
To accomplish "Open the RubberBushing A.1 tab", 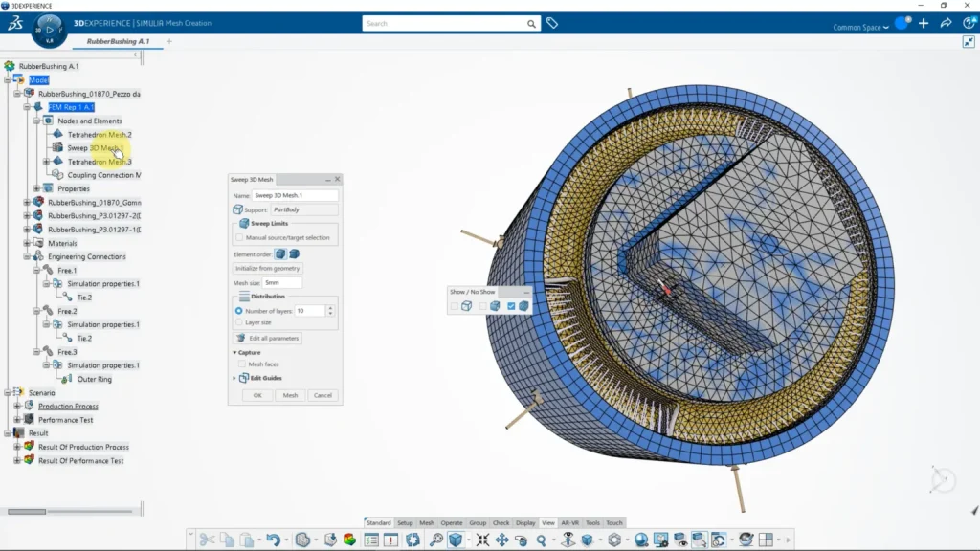I will tap(118, 41).
